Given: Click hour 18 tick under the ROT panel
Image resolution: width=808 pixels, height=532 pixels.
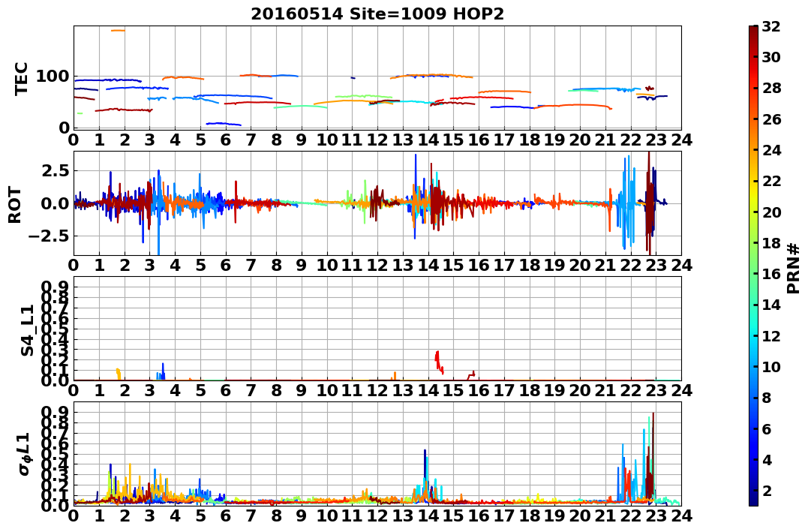Looking at the screenshot, I should click(x=529, y=265).
